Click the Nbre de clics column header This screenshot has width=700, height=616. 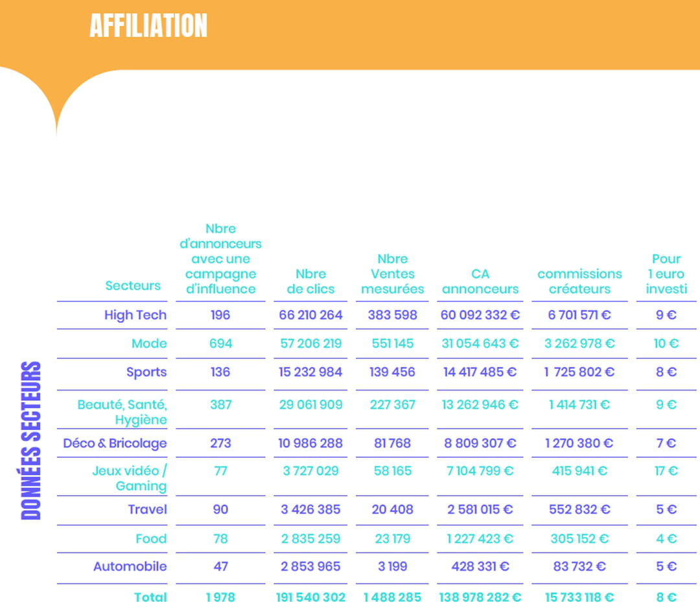pyautogui.click(x=310, y=281)
